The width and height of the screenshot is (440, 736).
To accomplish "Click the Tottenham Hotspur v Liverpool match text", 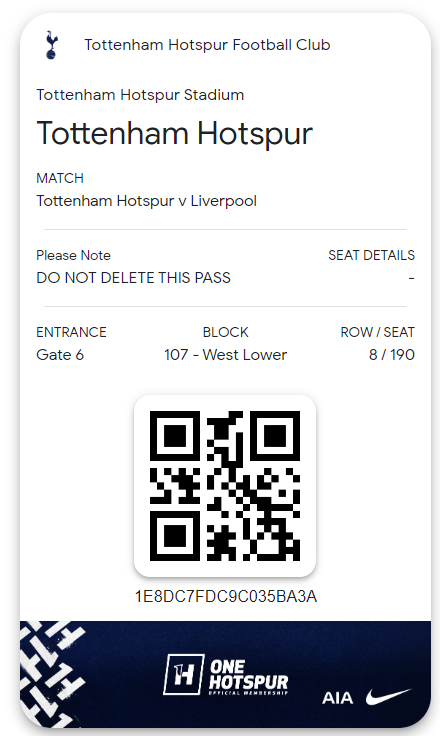I will coord(147,201).
